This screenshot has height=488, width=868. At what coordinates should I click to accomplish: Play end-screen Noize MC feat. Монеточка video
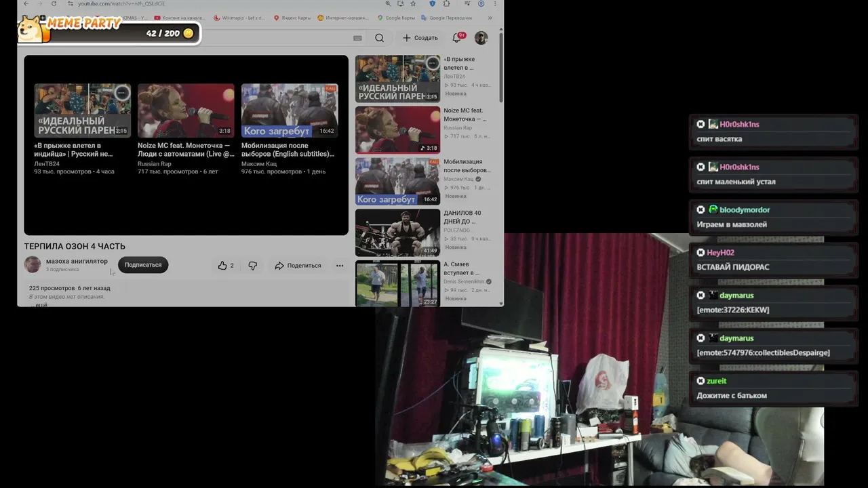pyautogui.click(x=186, y=110)
